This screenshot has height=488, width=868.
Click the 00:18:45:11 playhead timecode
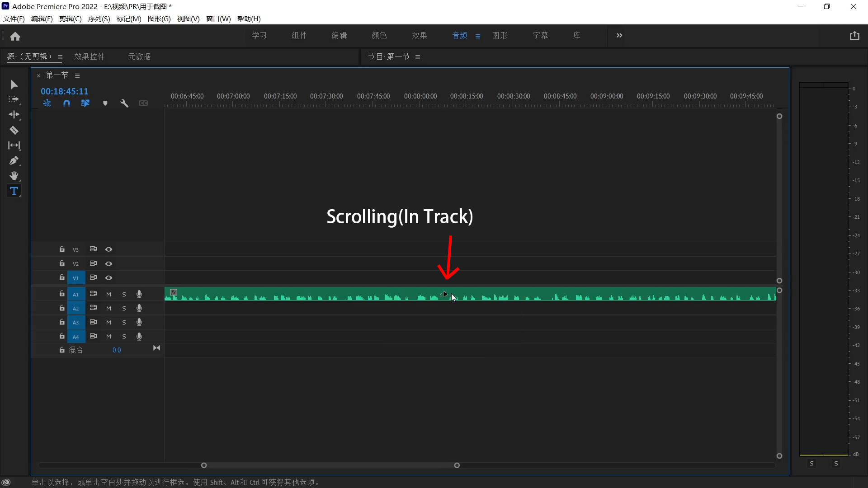[x=65, y=91]
